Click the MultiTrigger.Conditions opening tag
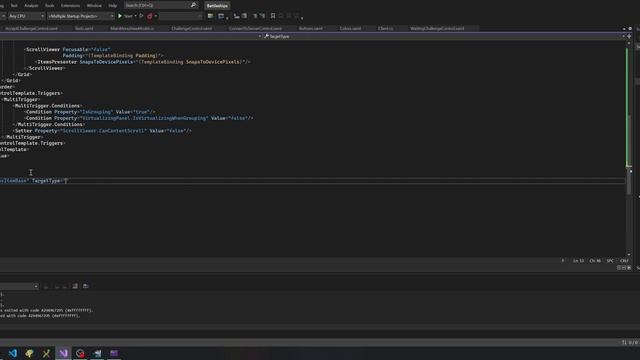 point(48,106)
